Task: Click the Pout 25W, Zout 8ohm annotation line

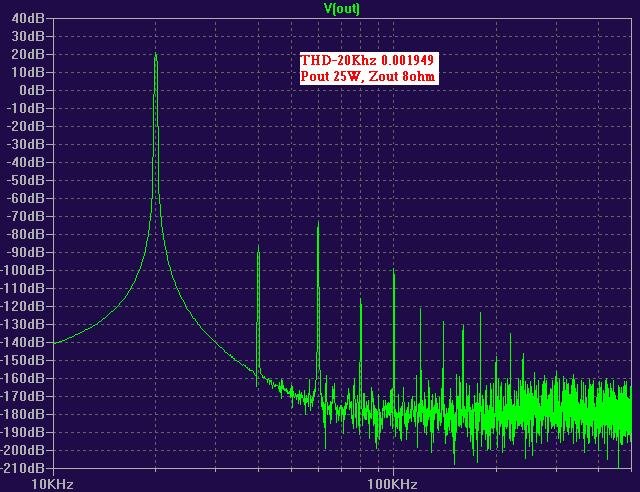Action: click(x=368, y=76)
